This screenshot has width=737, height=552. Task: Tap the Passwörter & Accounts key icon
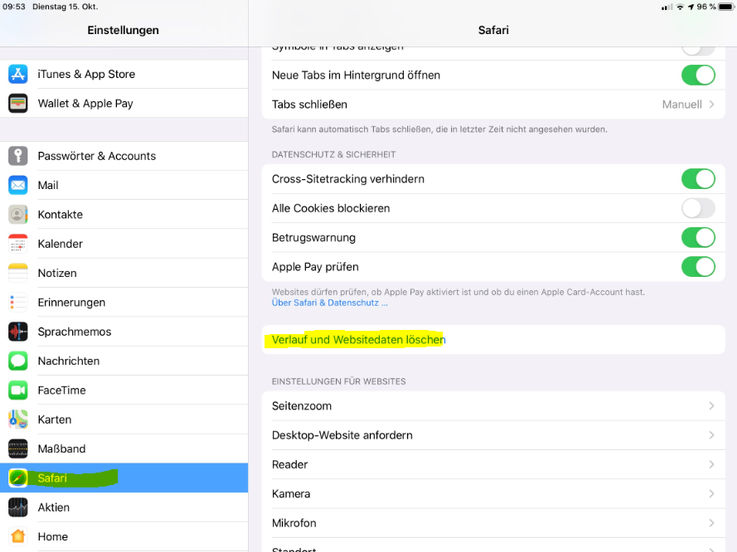[18, 156]
